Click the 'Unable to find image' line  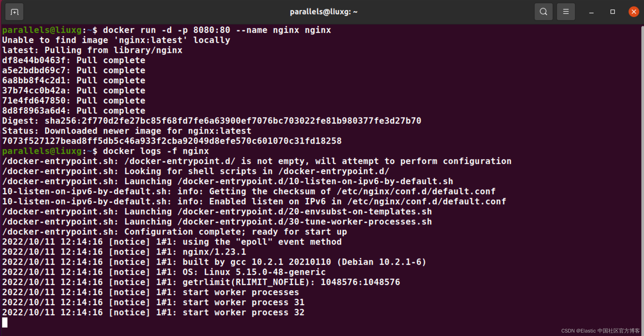click(116, 40)
